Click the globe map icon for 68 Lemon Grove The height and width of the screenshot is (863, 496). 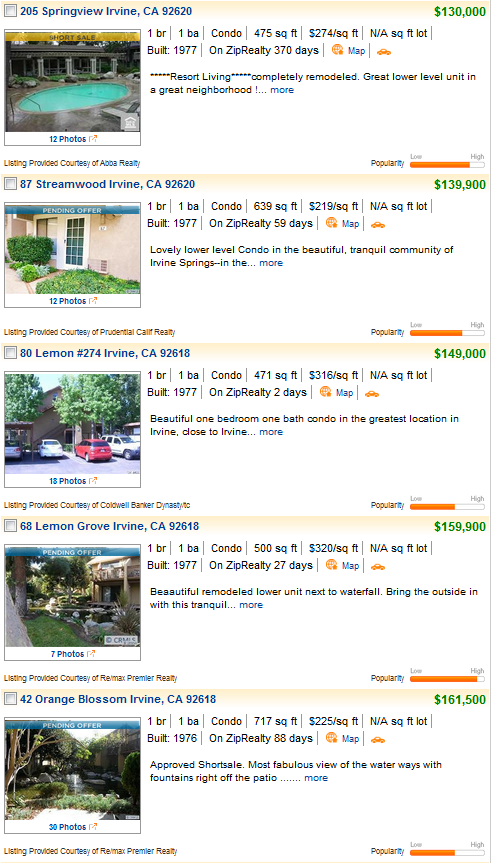tap(331, 565)
